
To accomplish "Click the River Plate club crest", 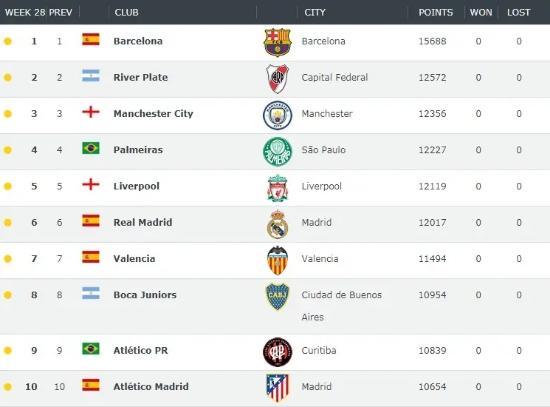I will tap(277, 78).
